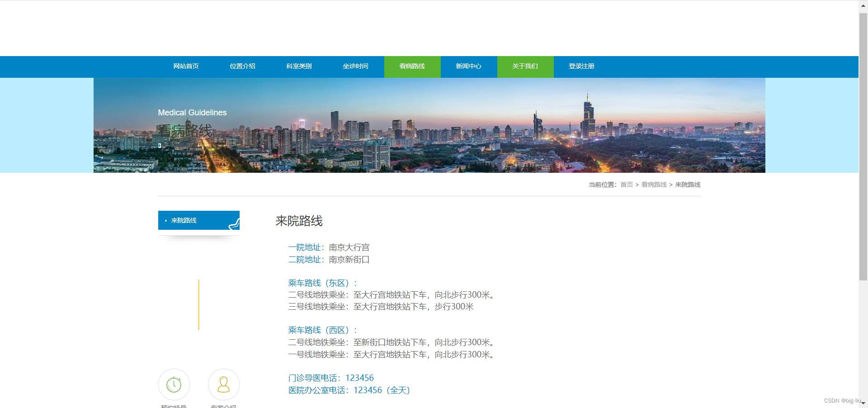
Task: Click 二院地址 address line
Action: point(329,260)
